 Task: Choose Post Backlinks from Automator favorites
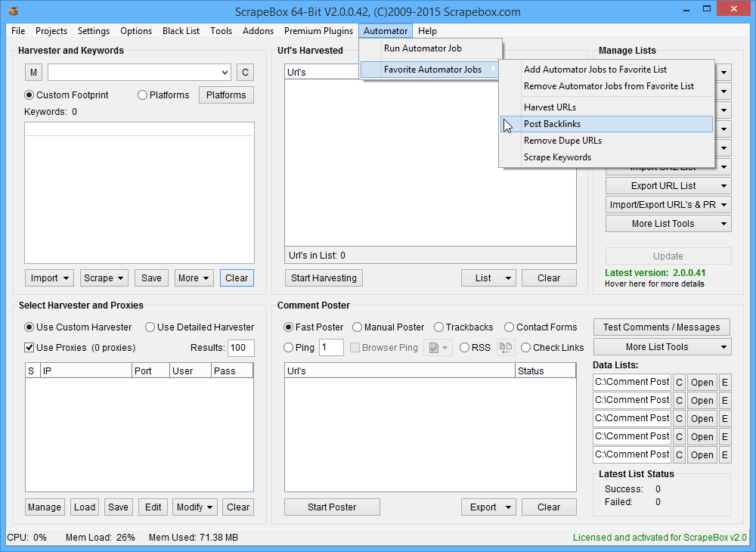(x=553, y=124)
